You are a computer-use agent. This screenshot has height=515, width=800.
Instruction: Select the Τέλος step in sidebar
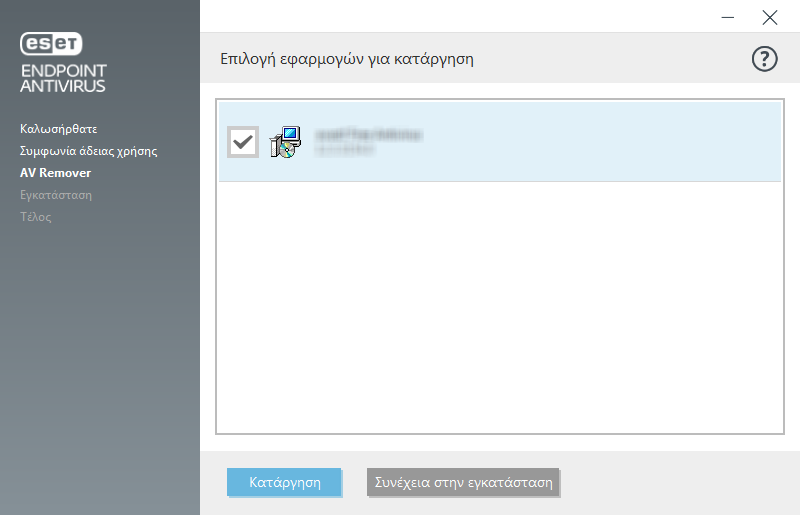tap(36, 217)
